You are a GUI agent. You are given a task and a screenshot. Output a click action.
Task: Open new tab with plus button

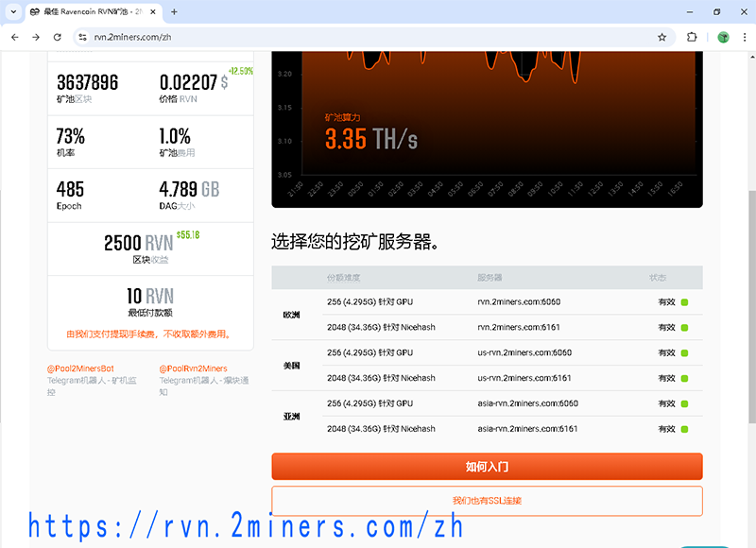(174, 11)
